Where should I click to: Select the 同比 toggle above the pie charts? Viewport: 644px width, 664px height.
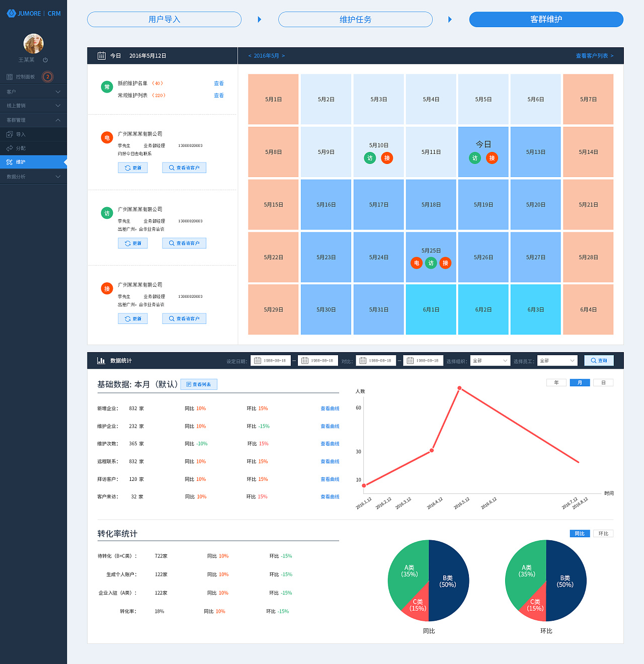pyautogui.click(x=580, y=534)
